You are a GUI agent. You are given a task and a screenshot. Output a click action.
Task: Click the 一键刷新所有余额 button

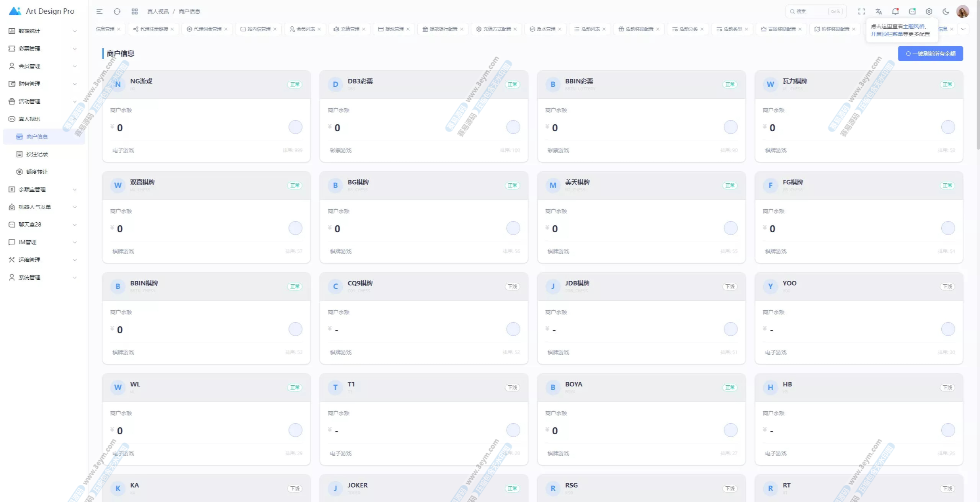[930, 54]
